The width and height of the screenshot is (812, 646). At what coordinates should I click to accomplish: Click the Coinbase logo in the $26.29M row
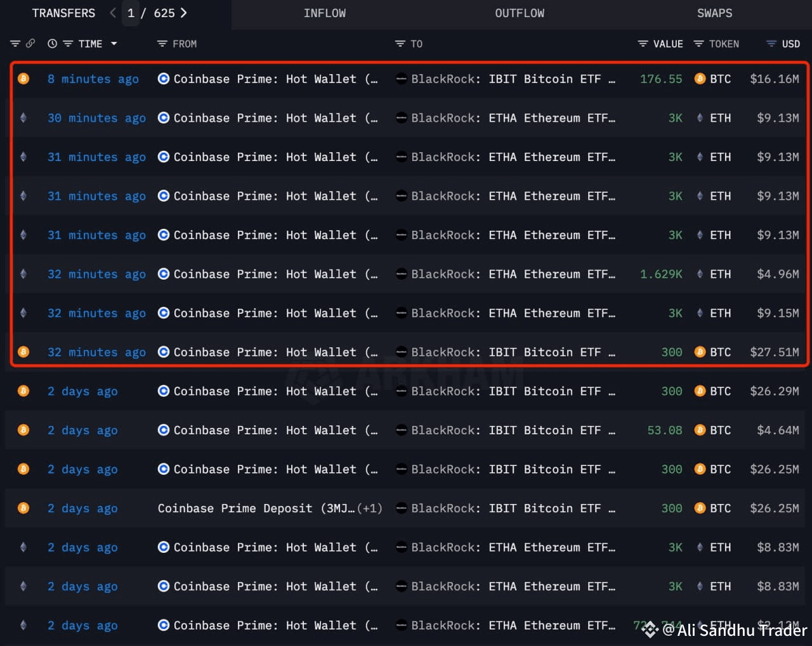coord(164,391)
